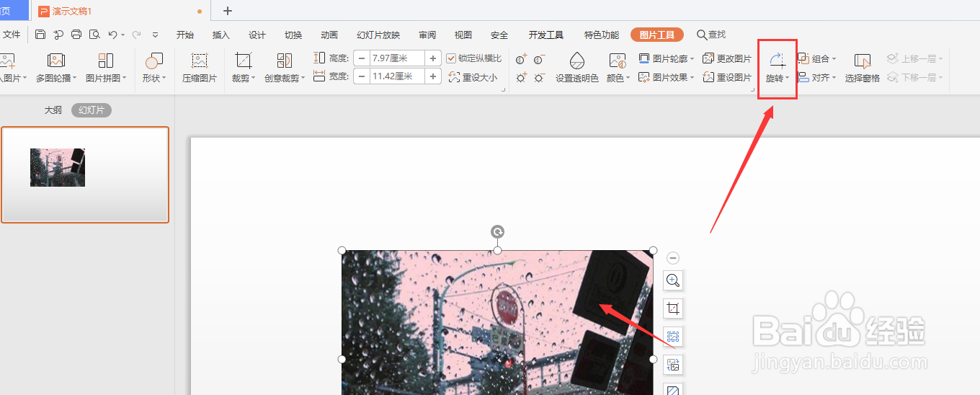
Task: Open the 审阅 Review tab
Action: (x=427, y=35)
